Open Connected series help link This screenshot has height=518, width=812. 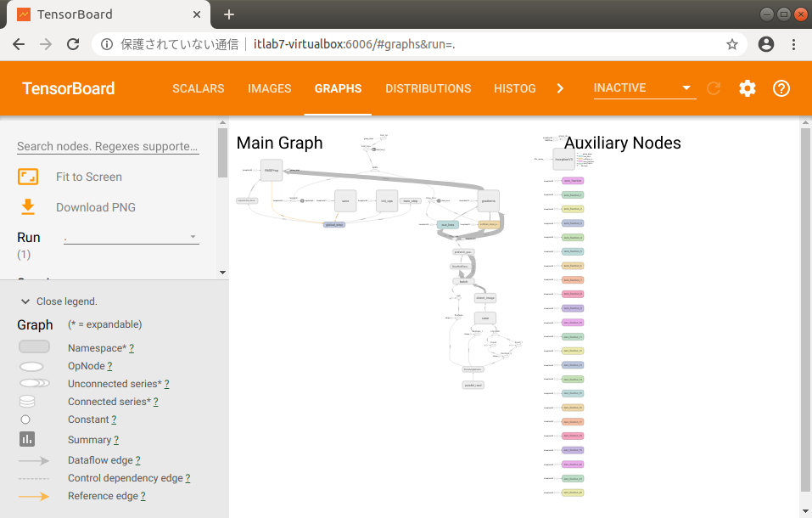pos(156,402)
